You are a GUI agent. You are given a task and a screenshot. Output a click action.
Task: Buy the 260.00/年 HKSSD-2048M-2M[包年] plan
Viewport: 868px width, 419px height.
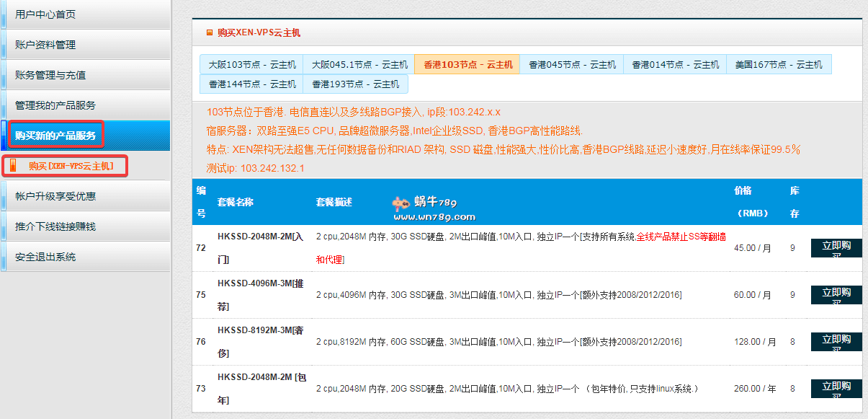coord(836,389)
